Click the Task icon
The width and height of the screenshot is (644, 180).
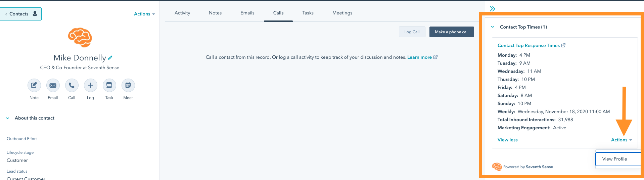pyautogui.click(x=109, y=85)
